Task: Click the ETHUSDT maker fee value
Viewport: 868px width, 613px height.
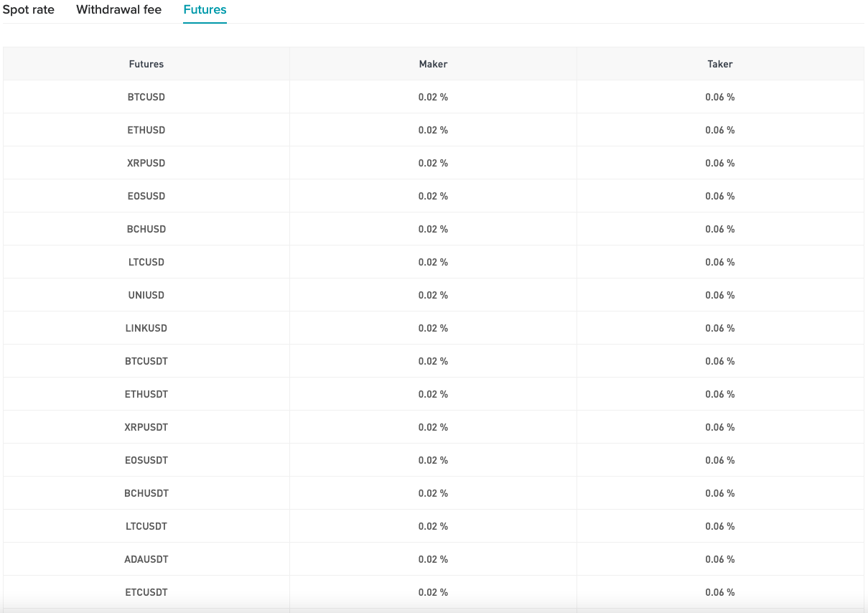Action: point(433,394)
